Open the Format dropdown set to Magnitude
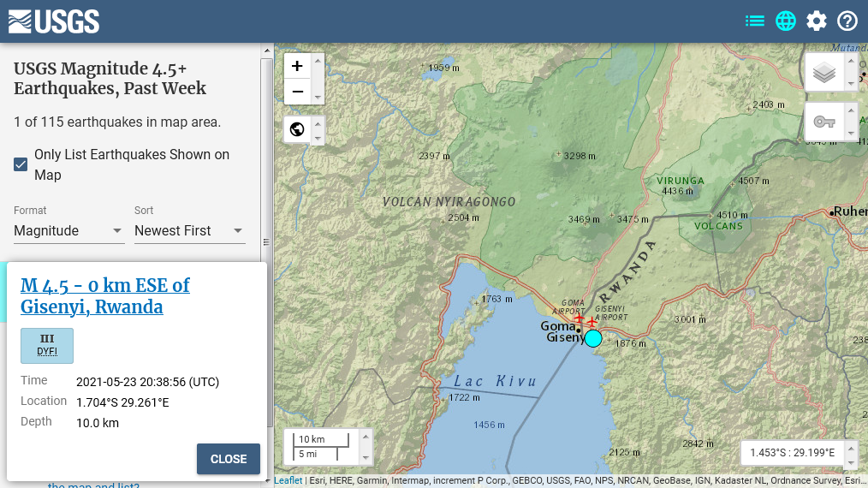 (68, 230)
